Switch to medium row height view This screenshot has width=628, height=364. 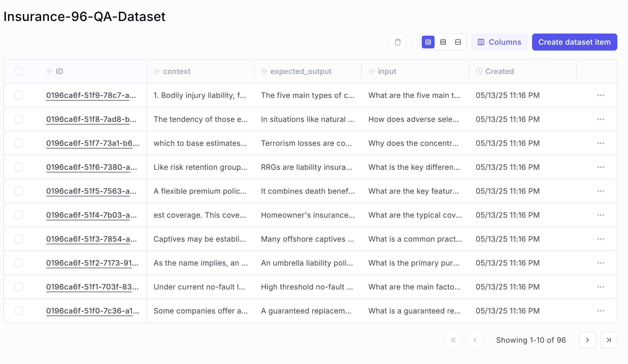click(x=443, y=42)
